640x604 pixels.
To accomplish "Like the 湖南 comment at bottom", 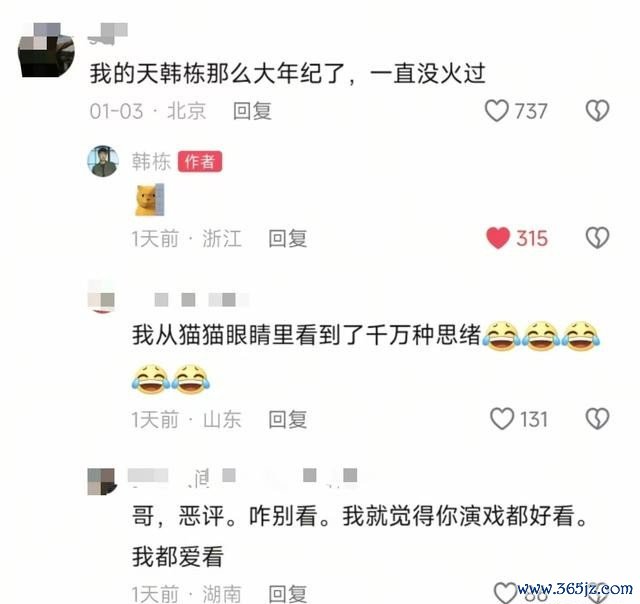I will click(505, 593).
